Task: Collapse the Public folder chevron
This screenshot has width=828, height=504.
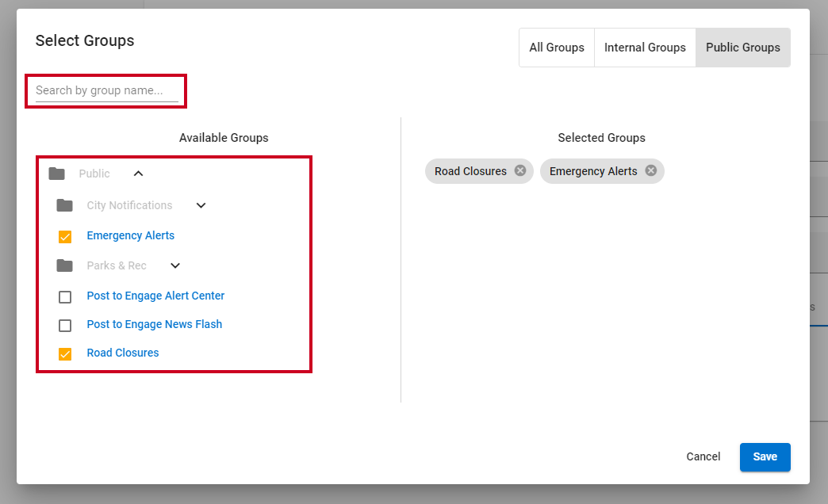Action: [138, 174]
